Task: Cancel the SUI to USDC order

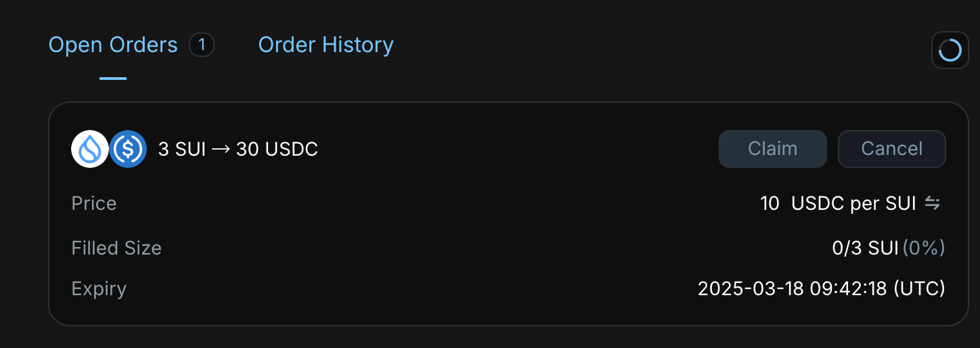Action: 891,149
